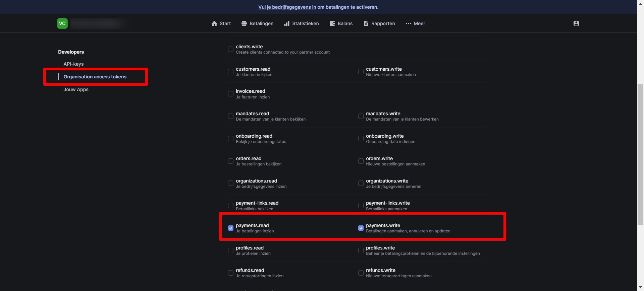Click the Balans wallet icon

[x=332, y=23]
